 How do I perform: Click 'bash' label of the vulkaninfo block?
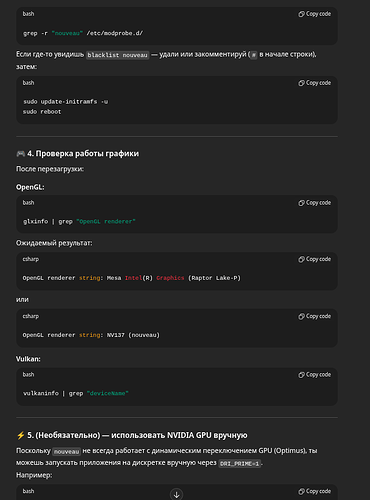click(28, 375)
